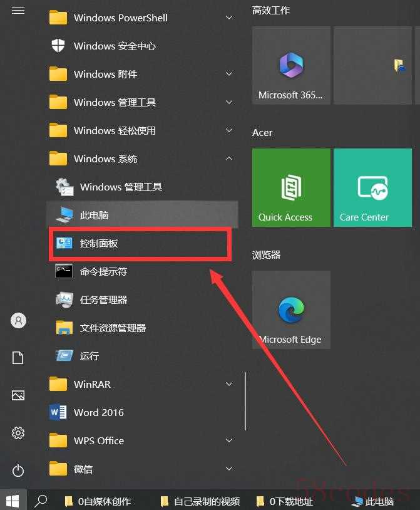Collapse the Windows 系统 chevron
The height and width of the screenshot is (510, 420).
tap(229, 159)
